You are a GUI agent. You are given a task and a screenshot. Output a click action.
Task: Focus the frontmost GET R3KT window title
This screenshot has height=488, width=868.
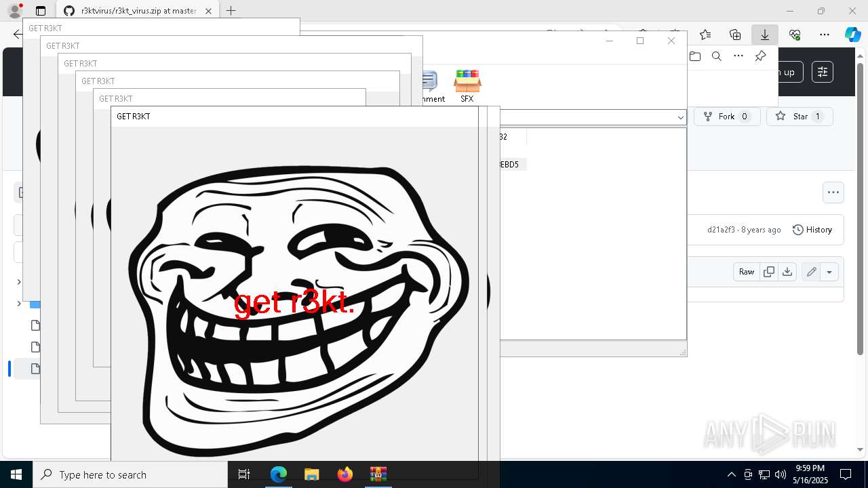pyautogui.click(x=134, y=117)
